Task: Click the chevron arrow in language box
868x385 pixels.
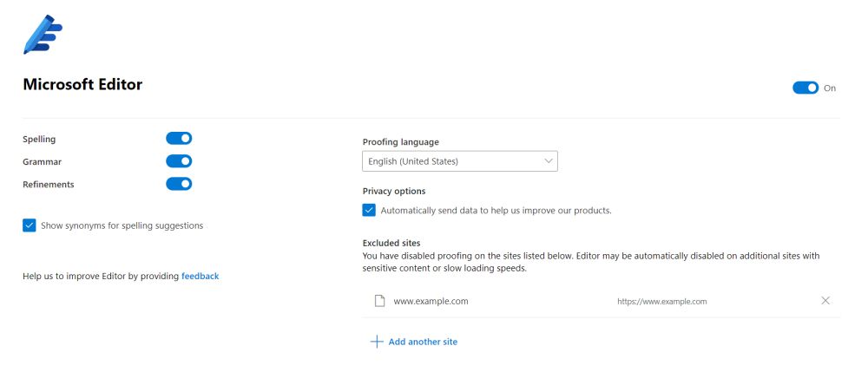Action: (549, 161)
